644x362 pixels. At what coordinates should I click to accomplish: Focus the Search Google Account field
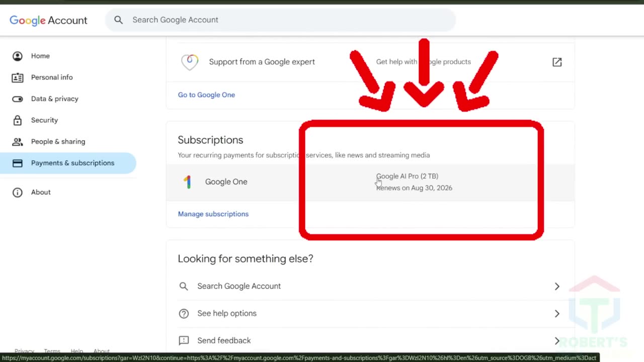coord(281,20)
